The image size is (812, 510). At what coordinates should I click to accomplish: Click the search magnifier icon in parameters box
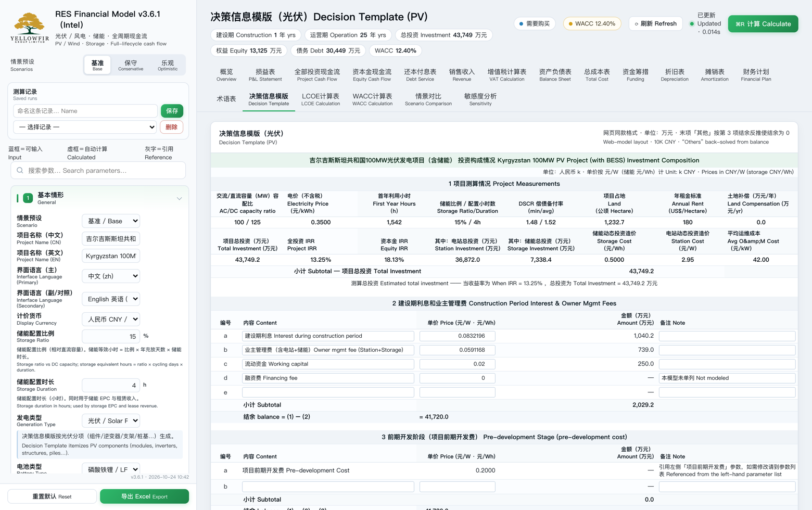pyautogui.click(x=20, y=170)
